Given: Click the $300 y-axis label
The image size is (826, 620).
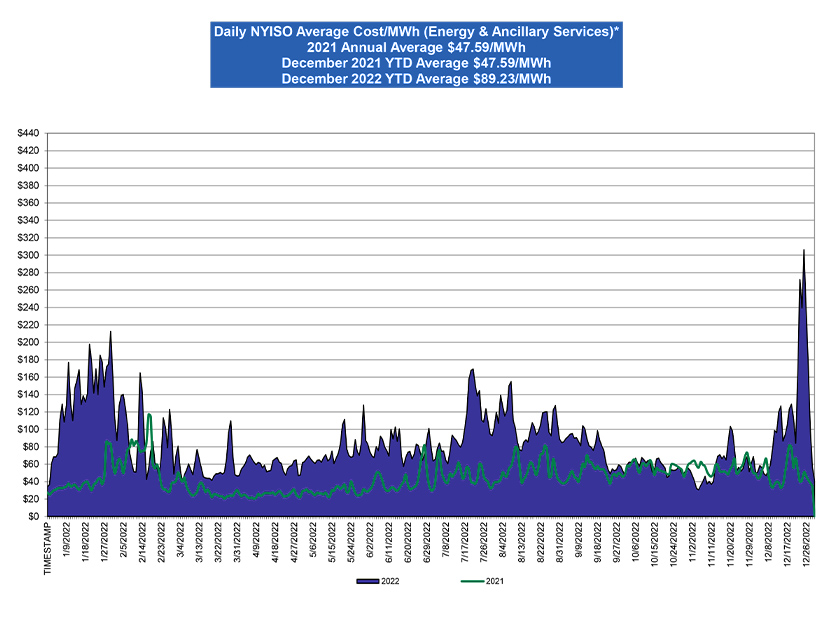Looking at the screenshot, I should click(x=27, y=255).
